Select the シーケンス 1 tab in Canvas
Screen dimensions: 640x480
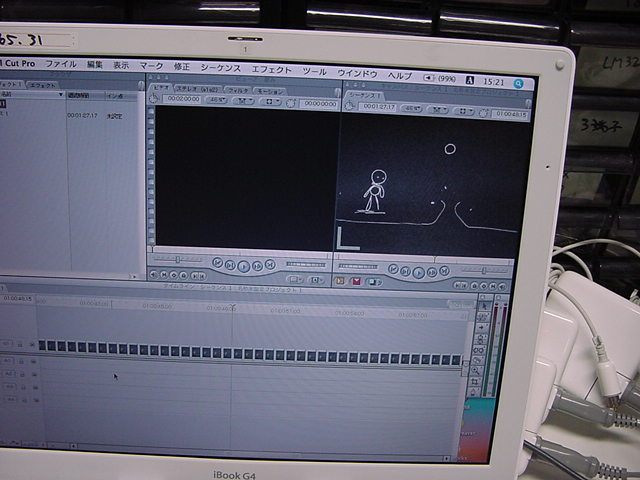[365, 95]
